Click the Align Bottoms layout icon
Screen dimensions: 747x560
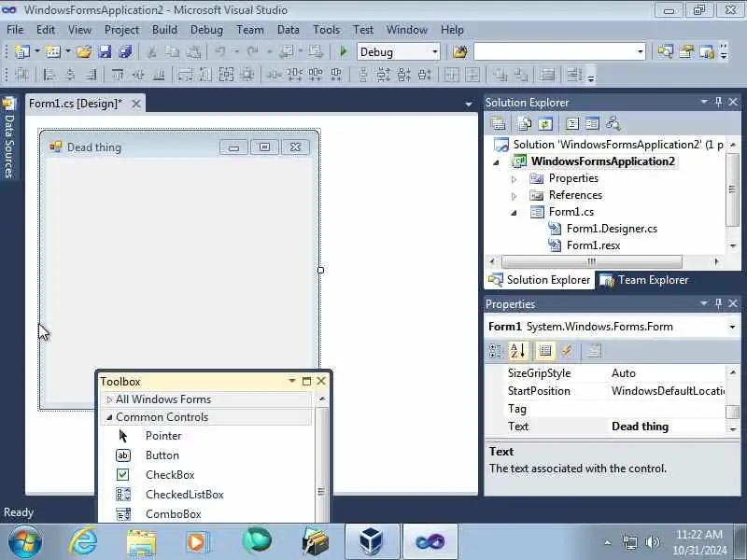click(x=159, y=75)
